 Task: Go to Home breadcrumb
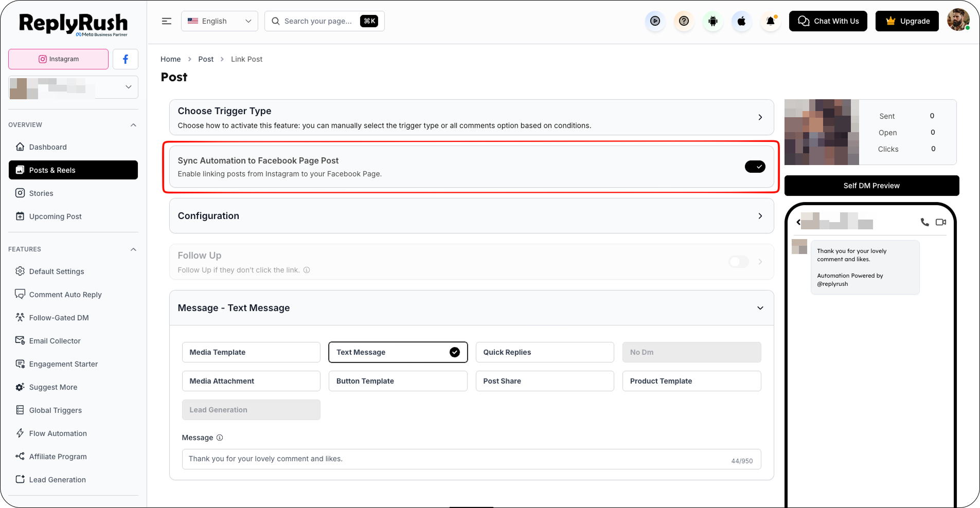pos(171,59)
